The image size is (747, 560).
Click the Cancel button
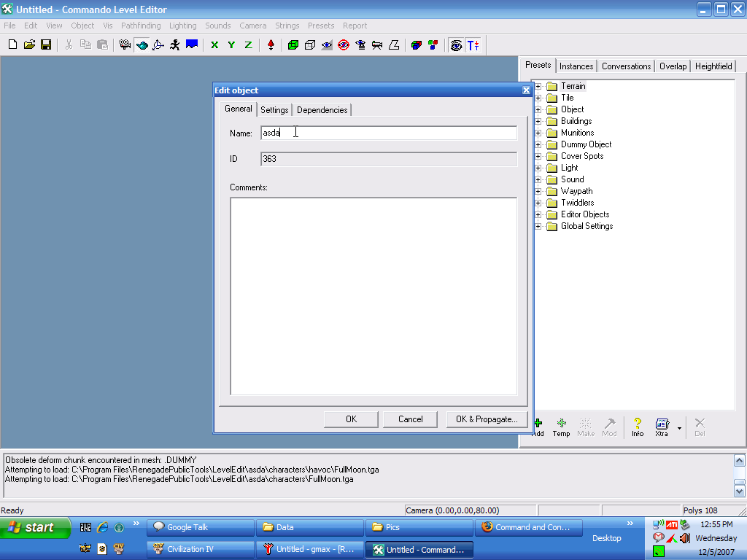click(x=410, y=419)
